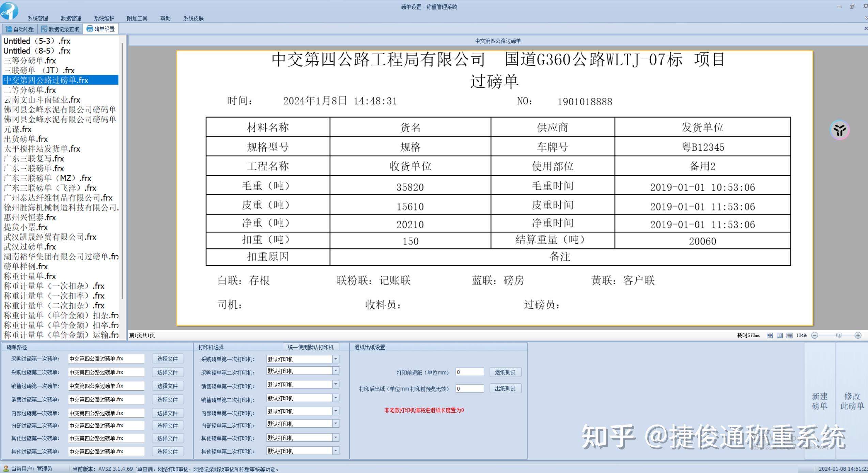This screenshot has width=868, height=473.
Task: Select 中交第四公路过磅单.frx in template list
Action: 61,80
